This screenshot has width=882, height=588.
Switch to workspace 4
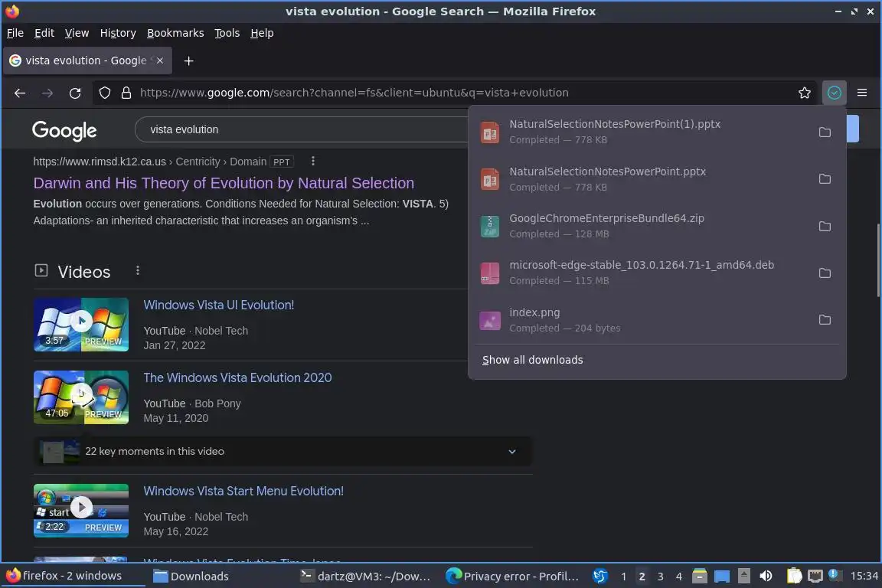pyautogui.click(x=679, y=577)
